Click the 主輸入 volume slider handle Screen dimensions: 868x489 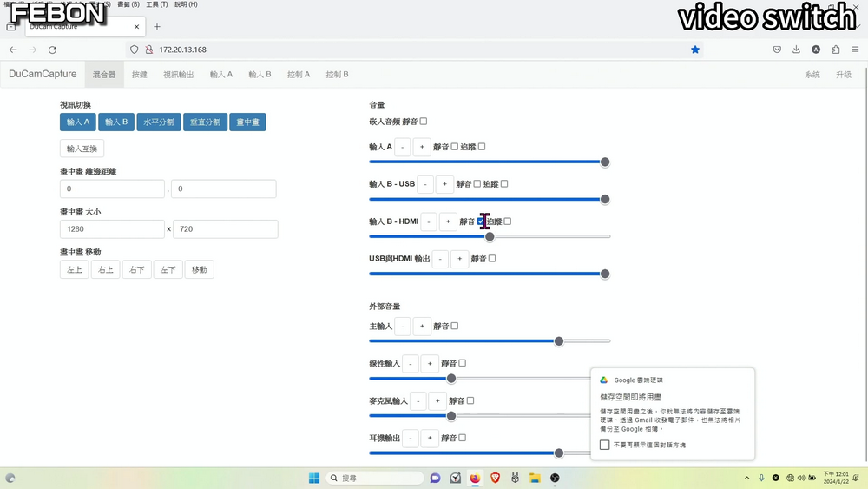point(559,341)
